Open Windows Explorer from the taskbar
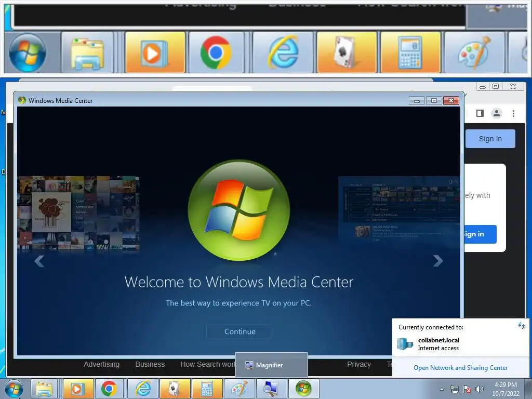 [45, 389]
